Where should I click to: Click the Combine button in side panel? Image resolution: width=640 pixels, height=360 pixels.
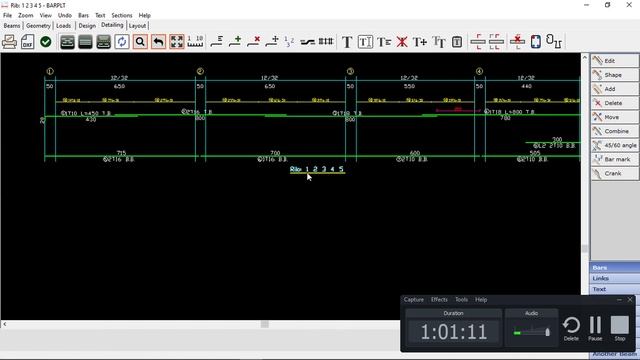615,131
